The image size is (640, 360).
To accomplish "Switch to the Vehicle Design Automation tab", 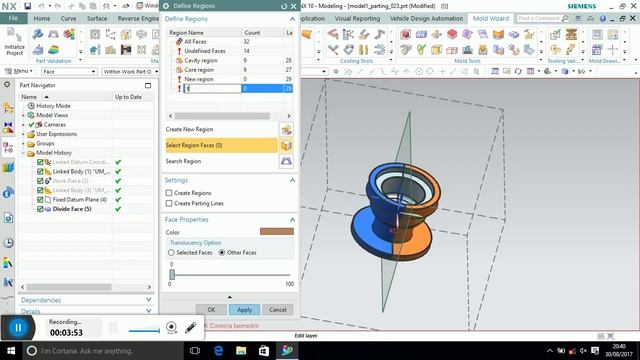I will pyautogui.click(x=426, y=18).
